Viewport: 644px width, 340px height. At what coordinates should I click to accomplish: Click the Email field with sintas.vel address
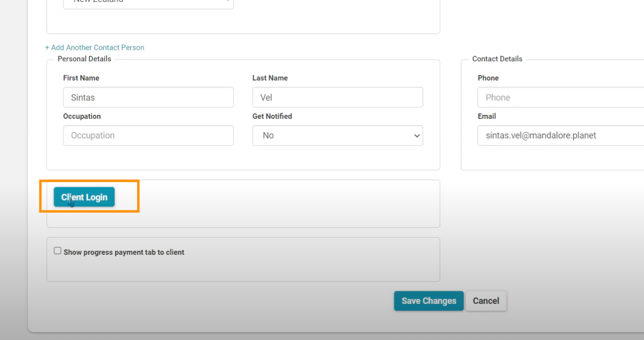(560, 136)
